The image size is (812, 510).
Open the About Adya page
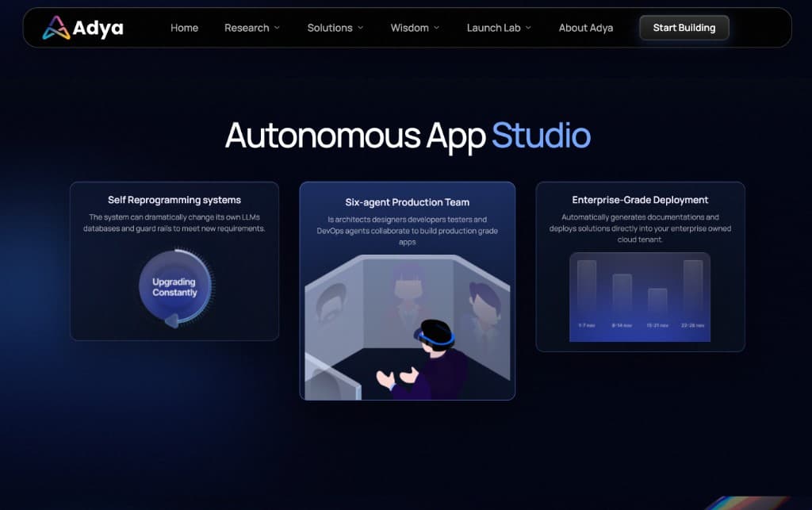[x=586, y=28]
